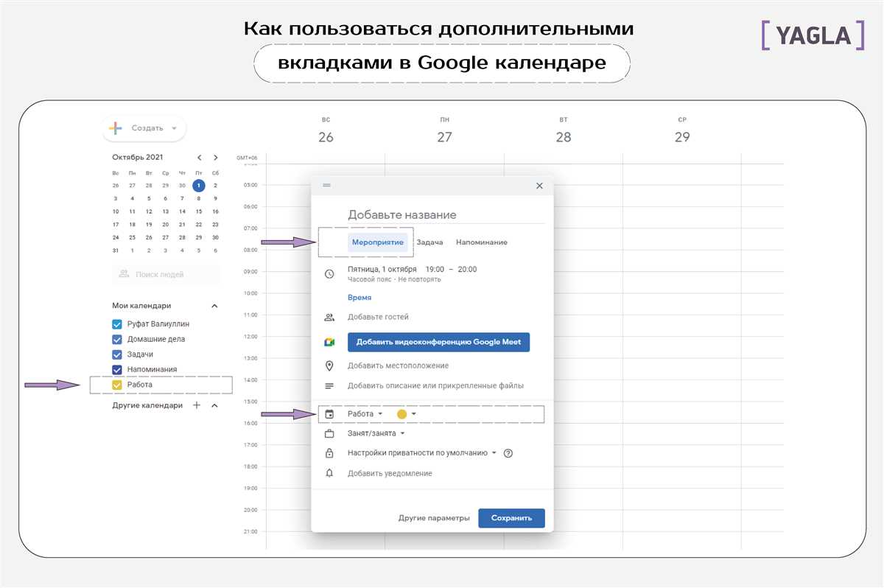Click the Не повторять recurrence text
Screen dimensions: 884x588
click(420, 280)
